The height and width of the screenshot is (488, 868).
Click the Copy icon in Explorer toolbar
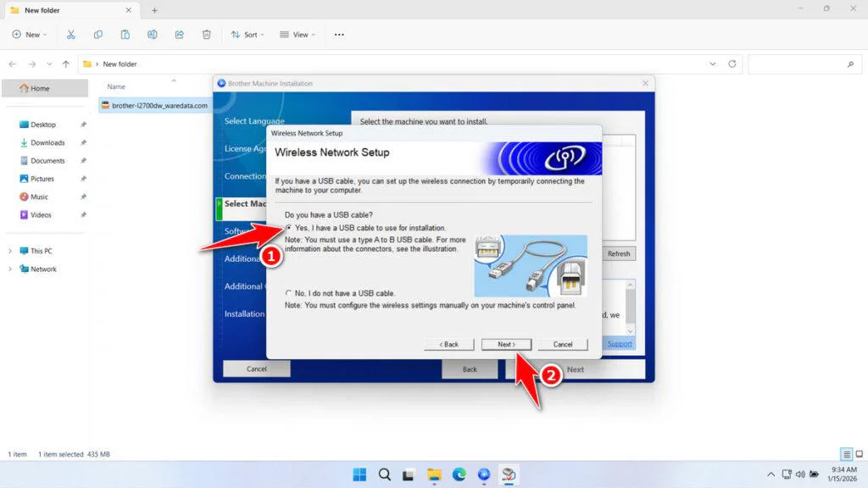(x=98, y=34)
